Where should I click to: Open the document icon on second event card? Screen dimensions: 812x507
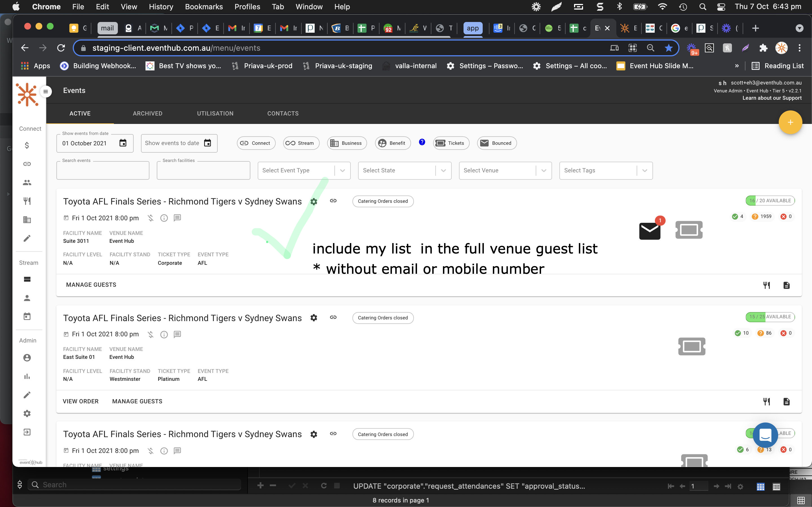pos(787,401)
